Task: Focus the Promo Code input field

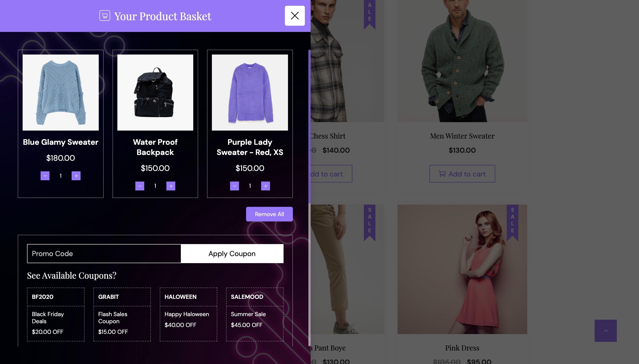Action: point(104,254)
